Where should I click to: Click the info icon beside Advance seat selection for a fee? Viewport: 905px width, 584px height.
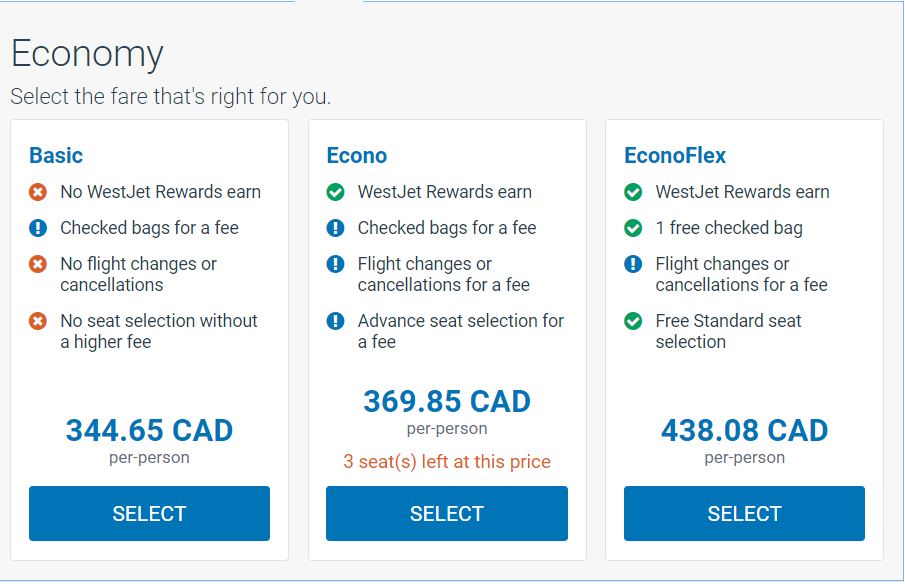click(336, 321)
